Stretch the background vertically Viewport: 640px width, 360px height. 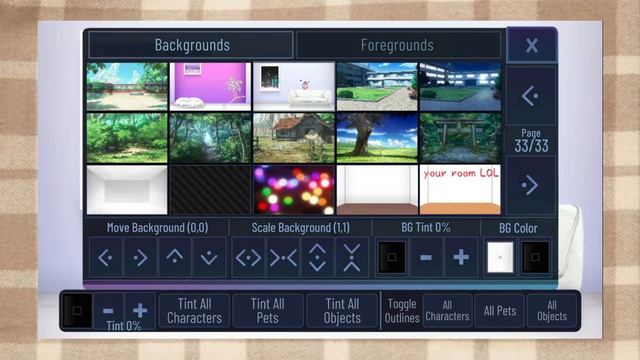pyautogui.click(x=317, y=258)
